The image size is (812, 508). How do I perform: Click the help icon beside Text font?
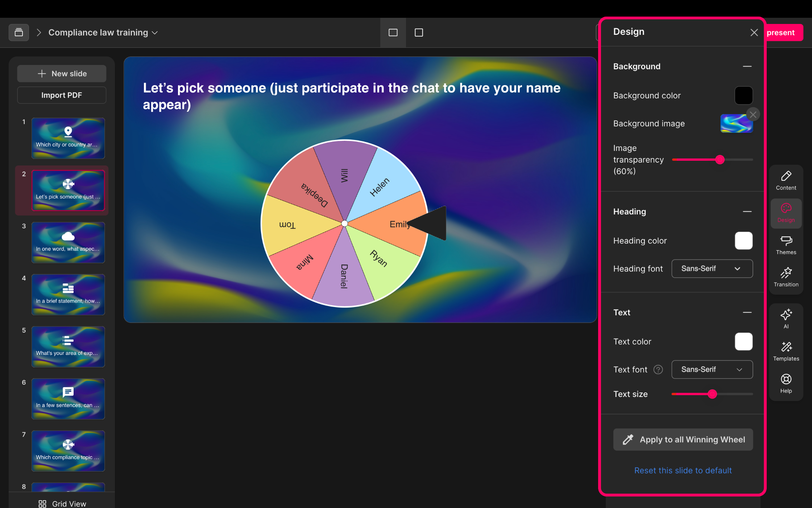point(658,369)
